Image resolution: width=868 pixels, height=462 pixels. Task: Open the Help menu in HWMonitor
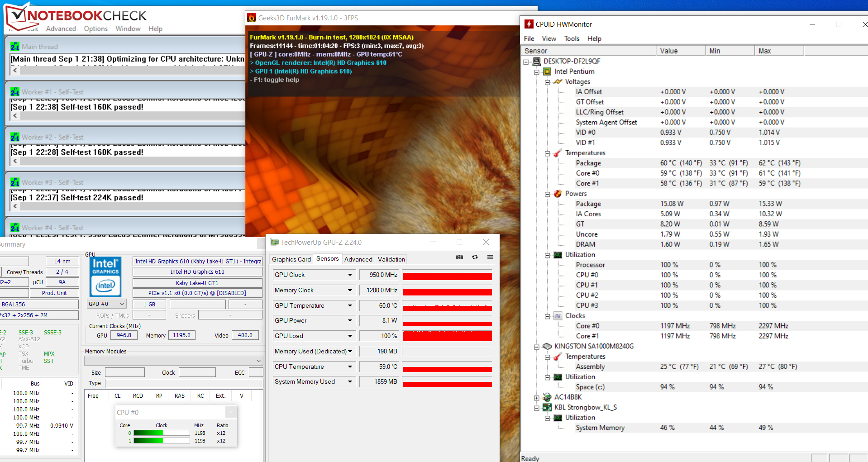click(x=594, y=38)
